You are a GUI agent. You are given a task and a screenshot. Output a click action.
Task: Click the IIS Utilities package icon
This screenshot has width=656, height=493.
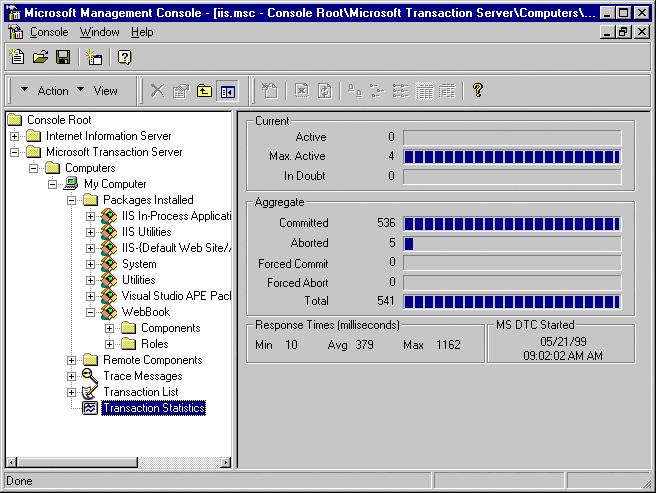[109, 231]
